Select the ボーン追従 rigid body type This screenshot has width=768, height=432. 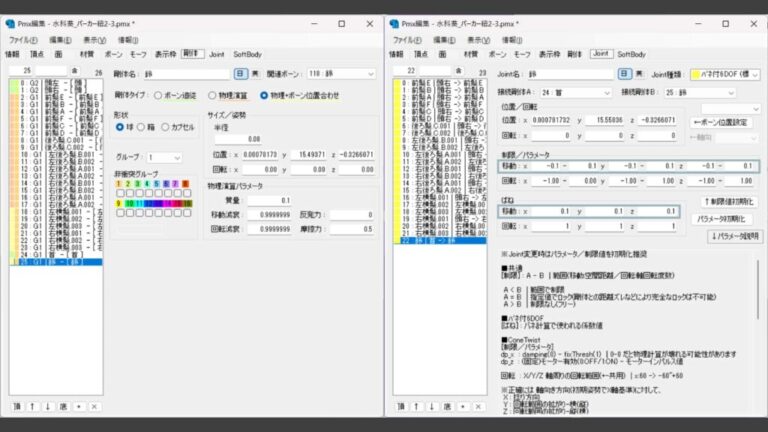coord(157,95)
